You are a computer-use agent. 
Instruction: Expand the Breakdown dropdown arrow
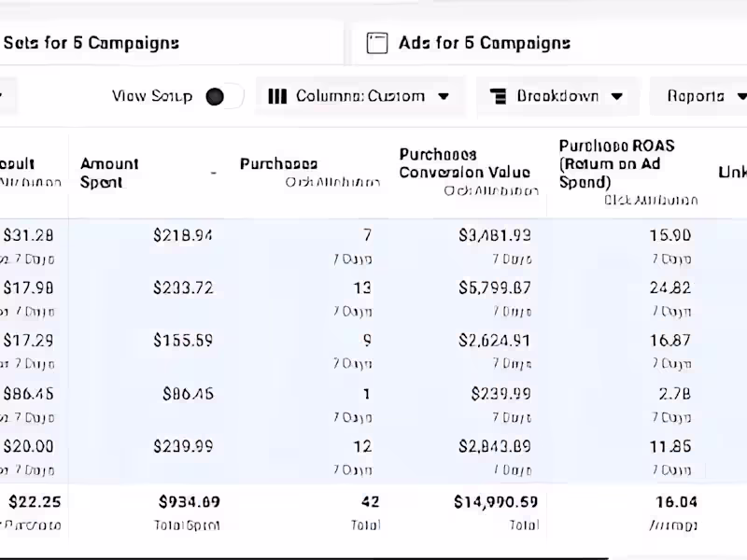[x=617, y=96]
